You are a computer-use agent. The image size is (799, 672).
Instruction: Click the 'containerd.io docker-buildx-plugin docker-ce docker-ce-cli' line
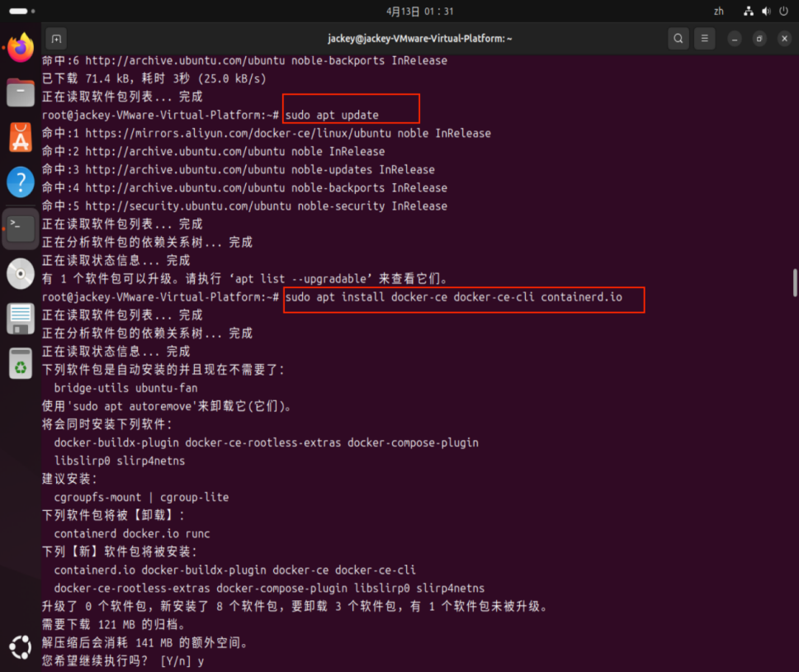[235, 570]
